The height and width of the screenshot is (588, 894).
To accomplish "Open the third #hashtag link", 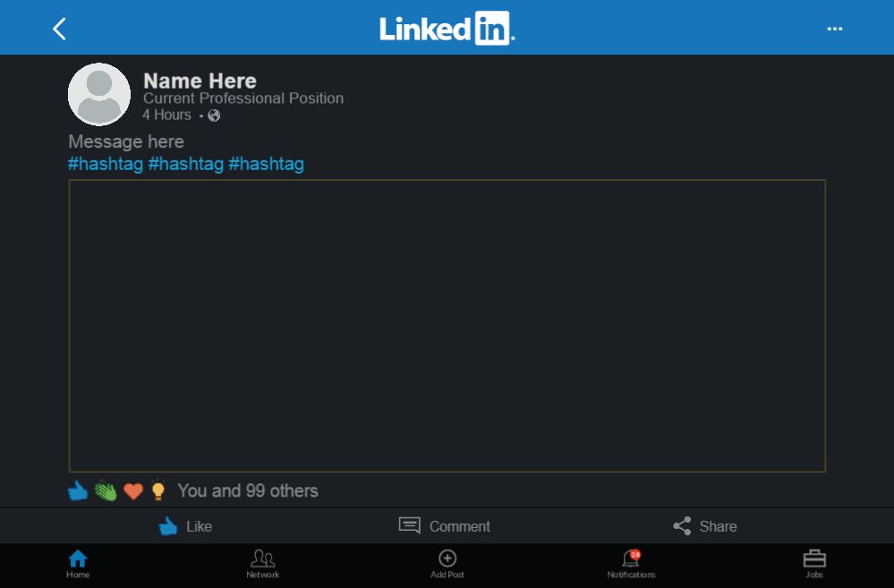I will (x=266, y=164).
